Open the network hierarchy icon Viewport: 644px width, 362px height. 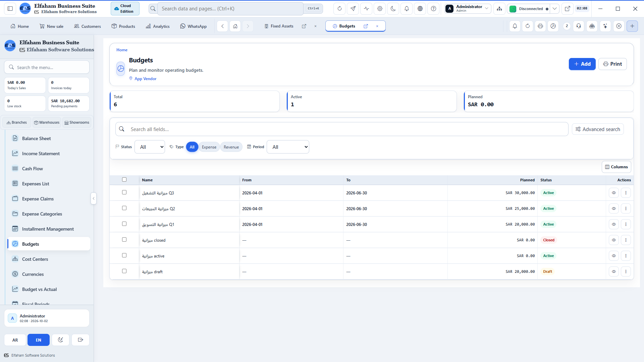click(x=499, y=9)
